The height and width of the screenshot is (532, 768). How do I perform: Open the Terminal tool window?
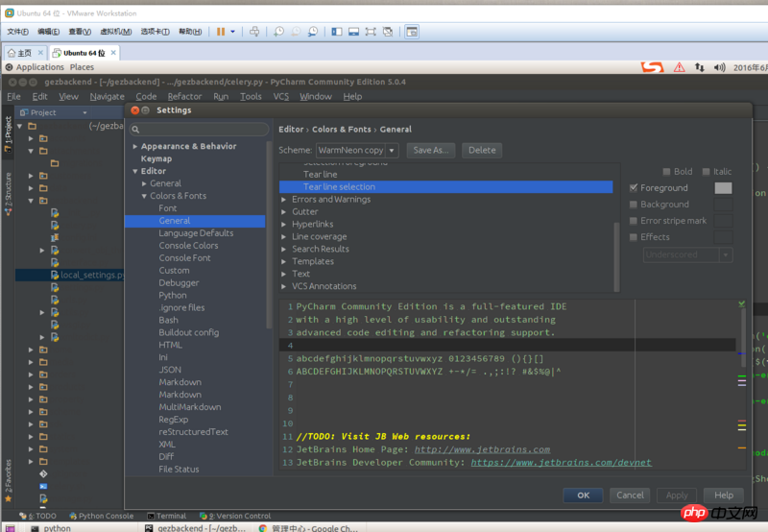pyautogui.click(x=165, y=516)
